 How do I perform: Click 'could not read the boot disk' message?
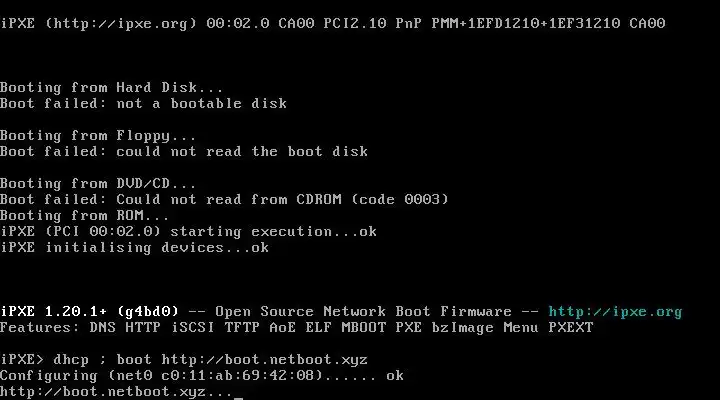pyautogui.click(x=242, y=152)
